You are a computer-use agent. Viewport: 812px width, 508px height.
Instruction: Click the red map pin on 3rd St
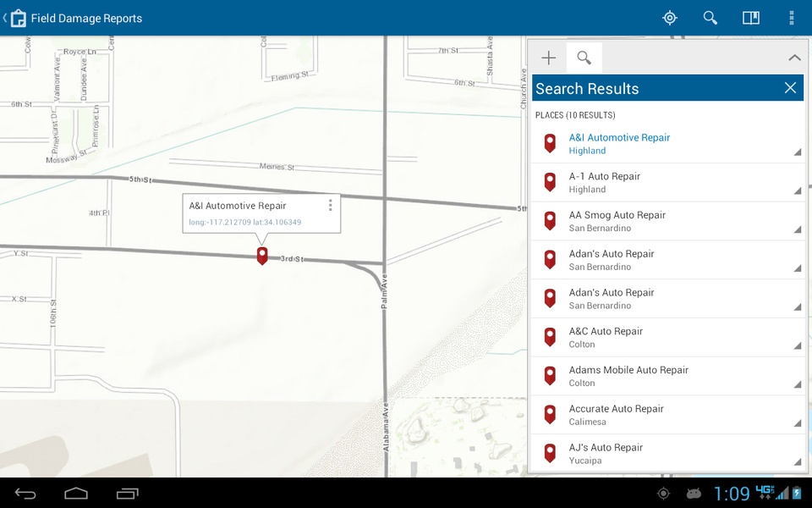click(x=262, y=256)
